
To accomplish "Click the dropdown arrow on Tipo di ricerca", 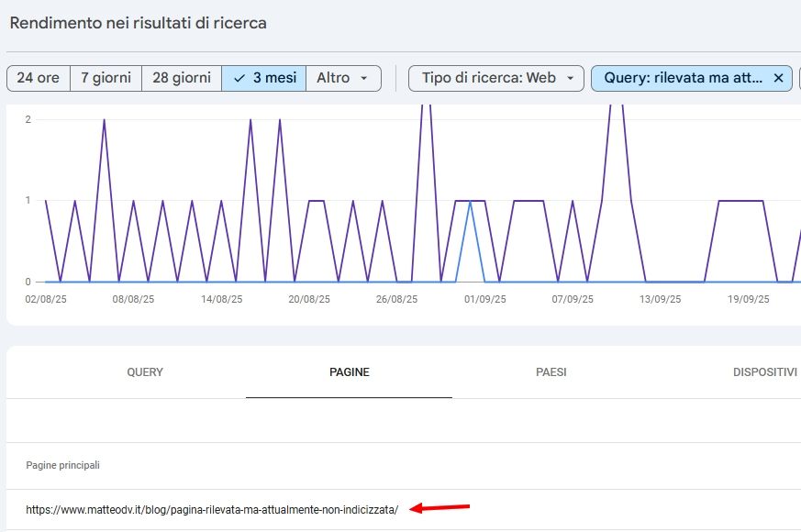I will click(x=573, y=78).
